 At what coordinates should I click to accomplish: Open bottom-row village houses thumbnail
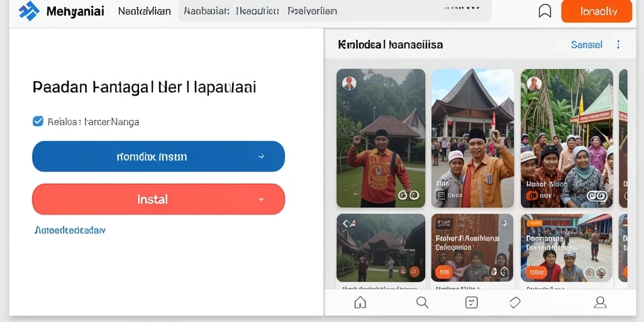pyautogui.click(x=380, y=248)
